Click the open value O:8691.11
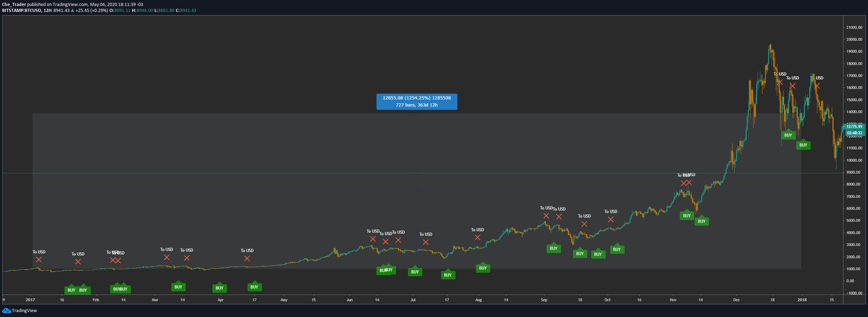 [x=120, y=11]
